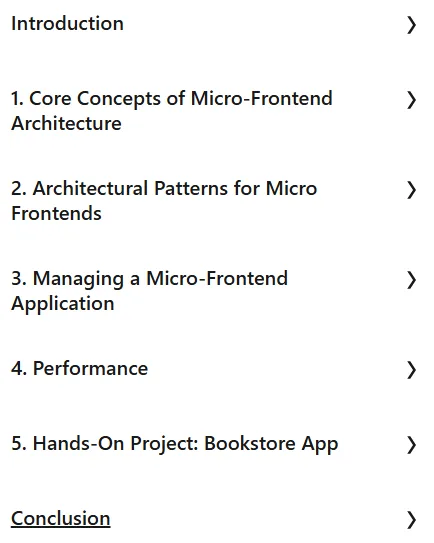
Task: Click the word 'Architecture' under chapter 1
Action: click(67, 123)
